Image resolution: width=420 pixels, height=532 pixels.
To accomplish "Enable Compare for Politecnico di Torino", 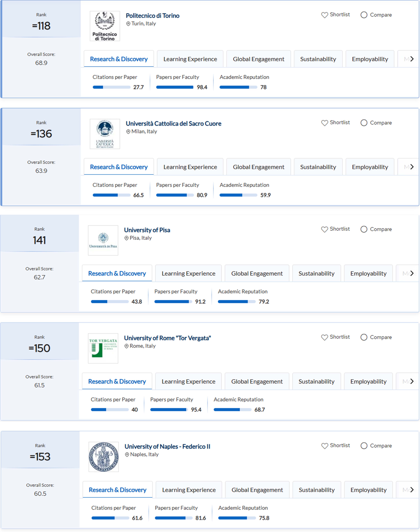I will pyautogui.click(x=364, y=15).
